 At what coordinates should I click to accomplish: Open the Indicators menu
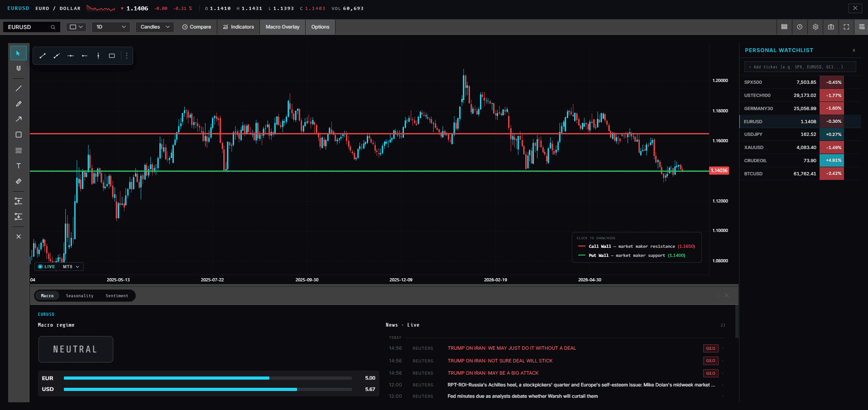239,27
